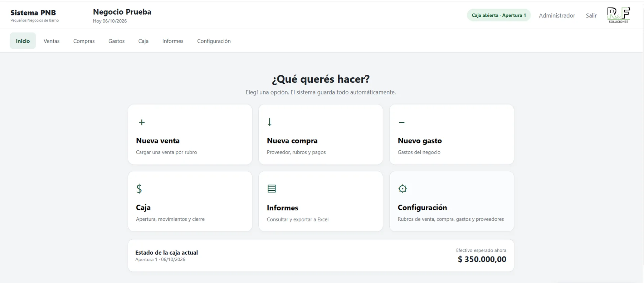Select the Inicio tab

[23, 41]
